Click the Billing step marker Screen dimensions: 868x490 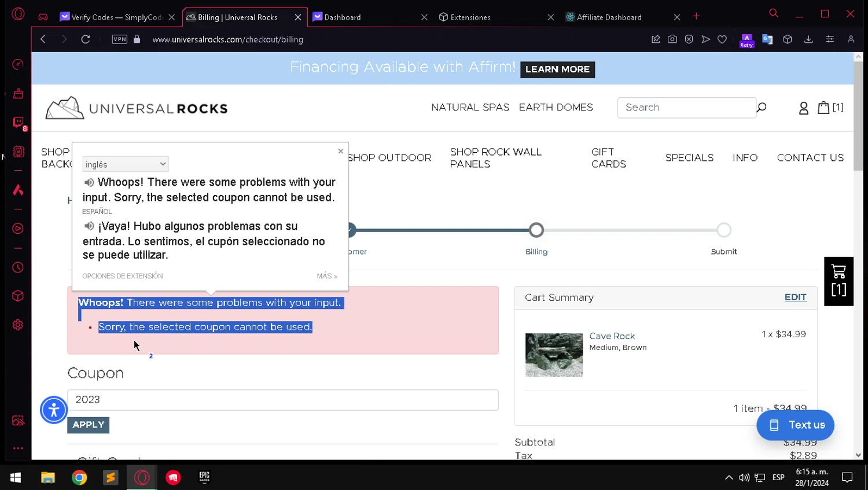point(536,230)
